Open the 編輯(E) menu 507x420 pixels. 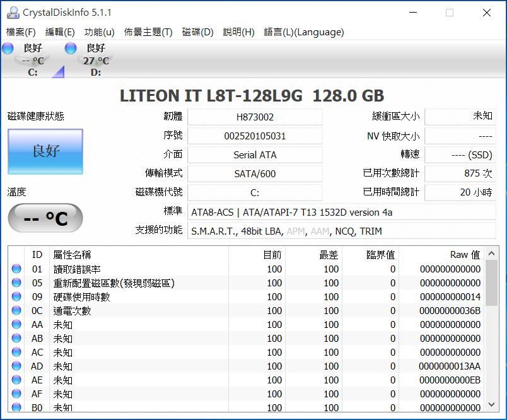60,32
